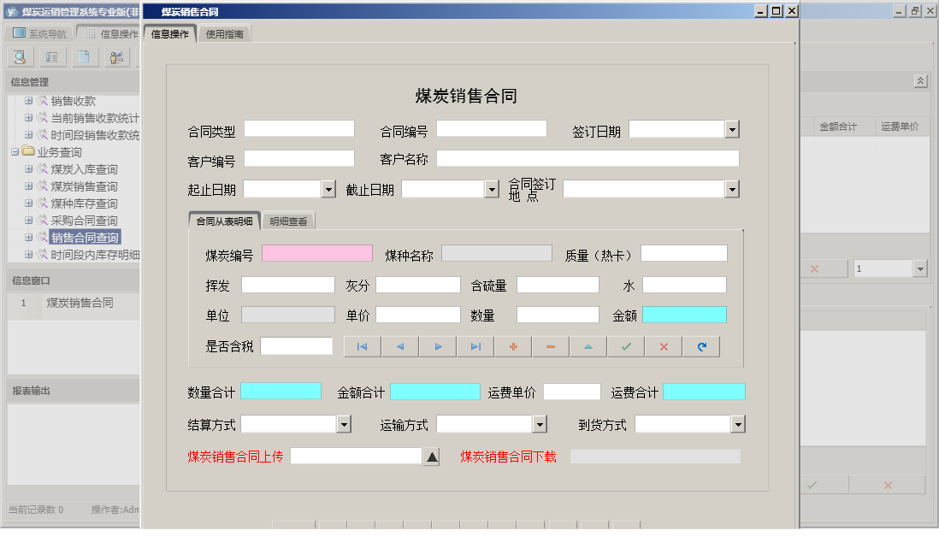This screenshot has height=560, width=939.
Task: Refresh records with the circular arrow icon
Action: pyautogui.click(x=700, y=346)
